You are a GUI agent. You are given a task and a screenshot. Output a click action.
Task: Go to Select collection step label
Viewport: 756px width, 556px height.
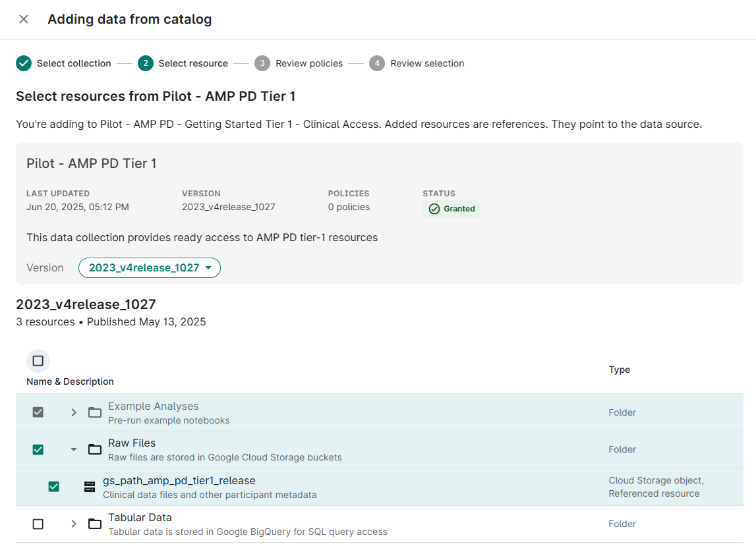pos(74,63)
